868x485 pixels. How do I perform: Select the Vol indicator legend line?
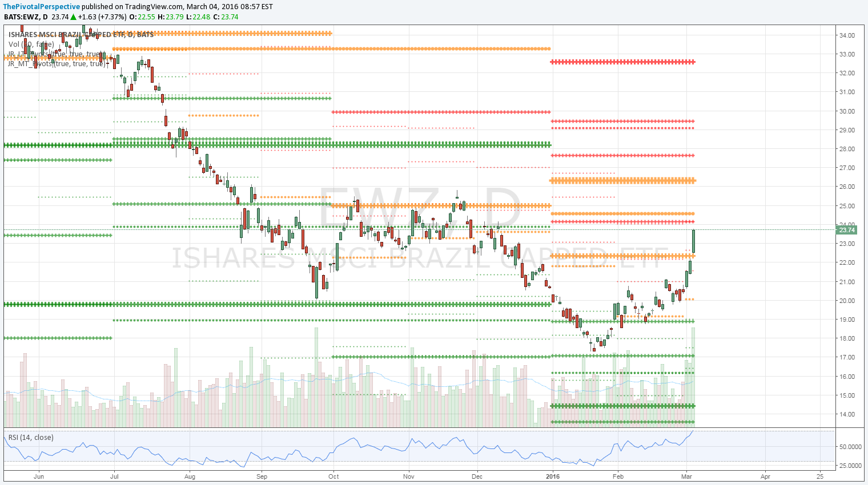click(x=31, y=44)
